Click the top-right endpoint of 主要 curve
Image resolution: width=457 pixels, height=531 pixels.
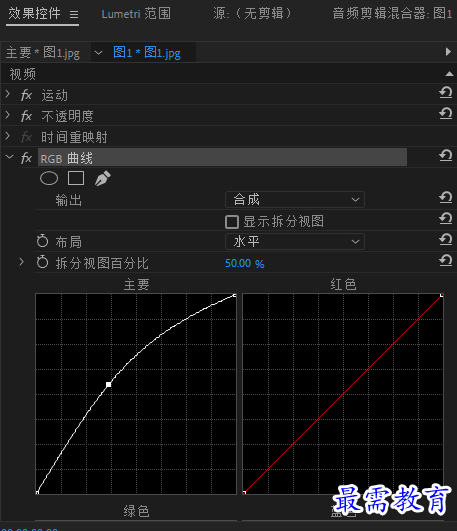(x=235, y=296)
